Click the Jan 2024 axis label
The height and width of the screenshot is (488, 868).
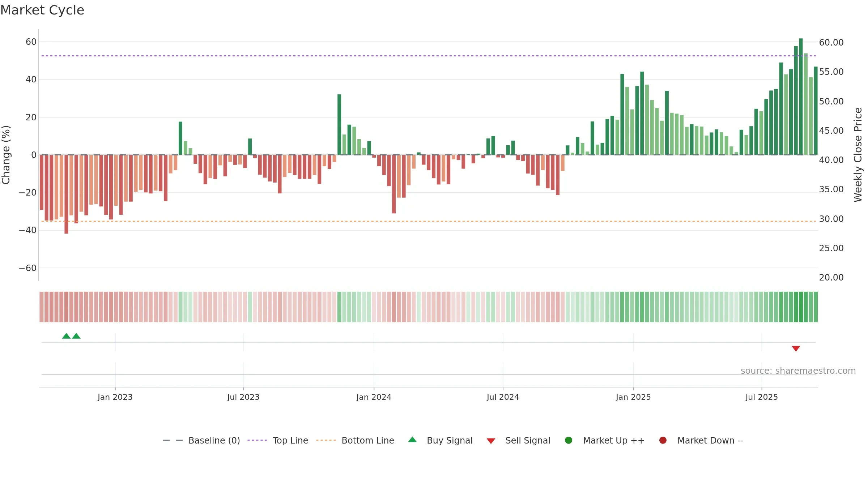click(374, 397)
